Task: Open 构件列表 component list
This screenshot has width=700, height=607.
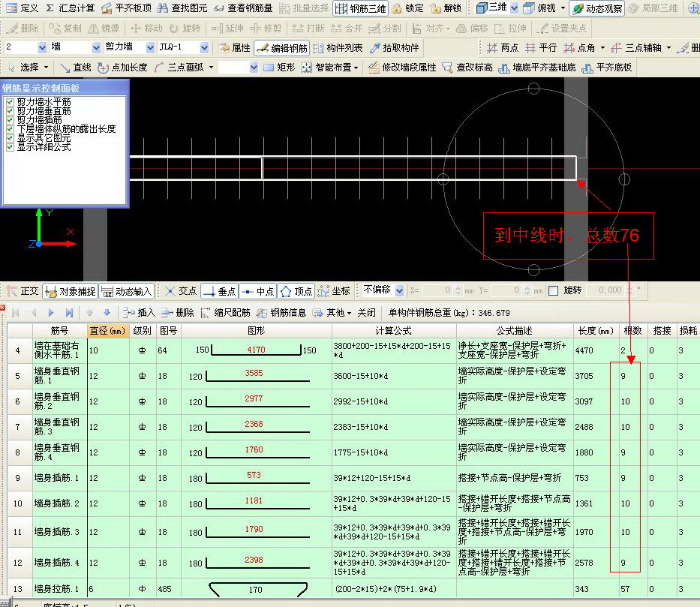Action: click(x=338, y=47)
